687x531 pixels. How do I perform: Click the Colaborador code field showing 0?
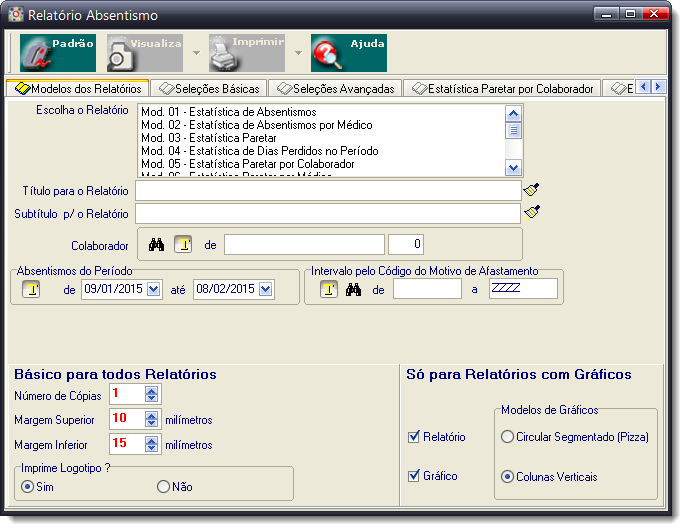tap(406, 244)
